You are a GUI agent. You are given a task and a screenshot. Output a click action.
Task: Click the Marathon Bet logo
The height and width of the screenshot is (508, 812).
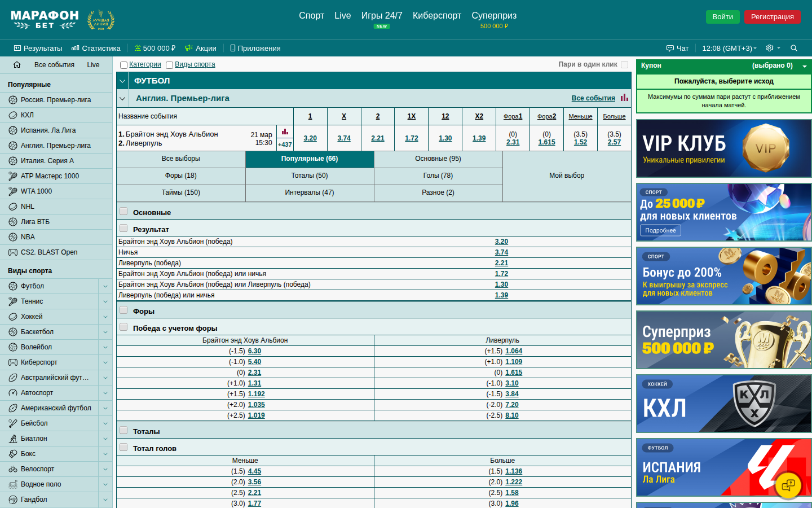coord(45,19)
